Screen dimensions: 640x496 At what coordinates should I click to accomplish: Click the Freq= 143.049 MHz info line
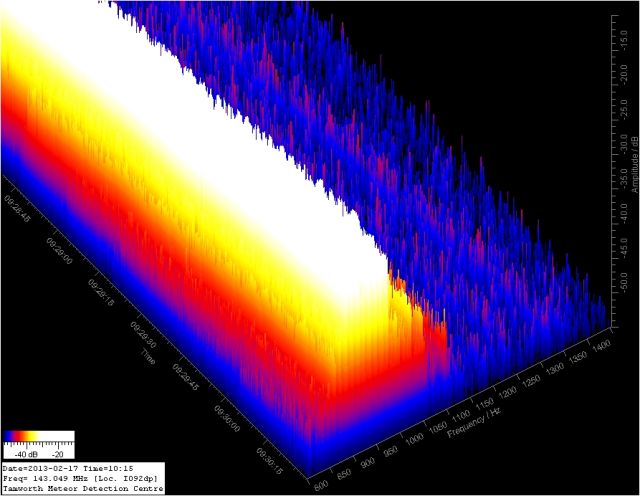tap(79, 478)
